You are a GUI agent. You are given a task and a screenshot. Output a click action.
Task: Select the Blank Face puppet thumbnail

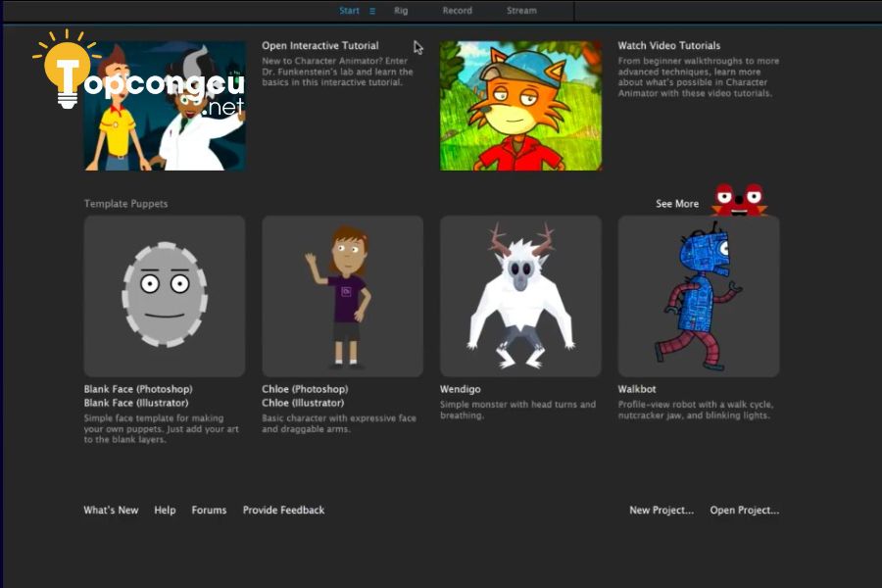165,296
